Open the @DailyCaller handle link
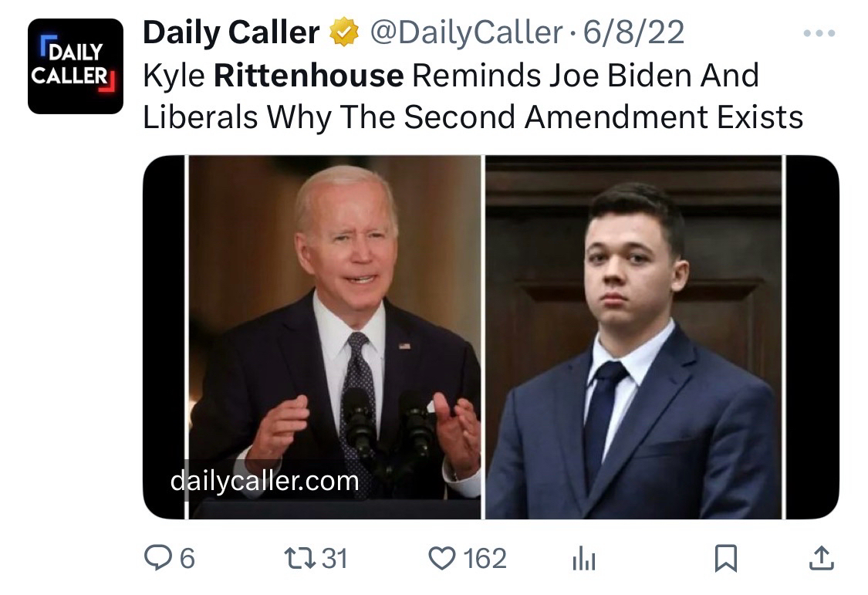Image resolution: width=868 pixels, height=595 pixels. tap(466, 32)
